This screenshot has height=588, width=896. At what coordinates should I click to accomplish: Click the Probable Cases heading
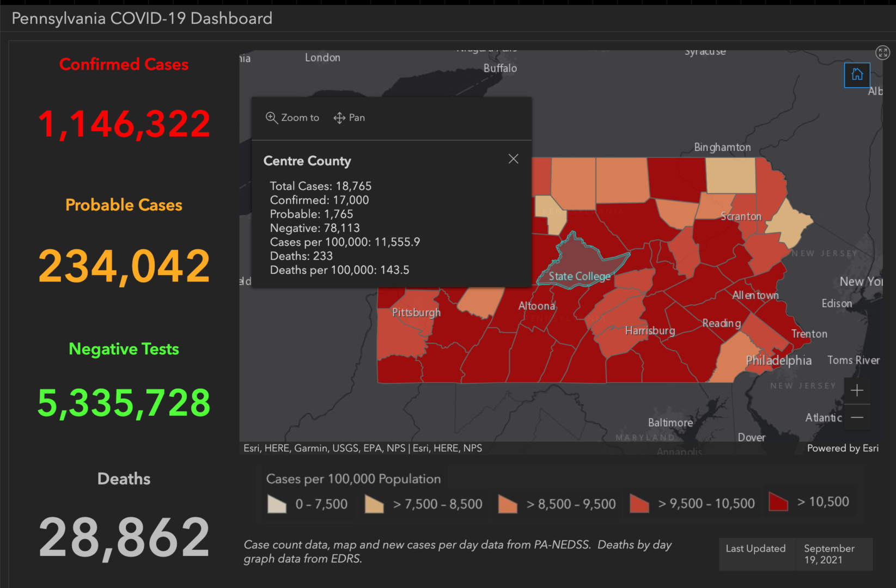pyautogui.click(x=124, y=205)
